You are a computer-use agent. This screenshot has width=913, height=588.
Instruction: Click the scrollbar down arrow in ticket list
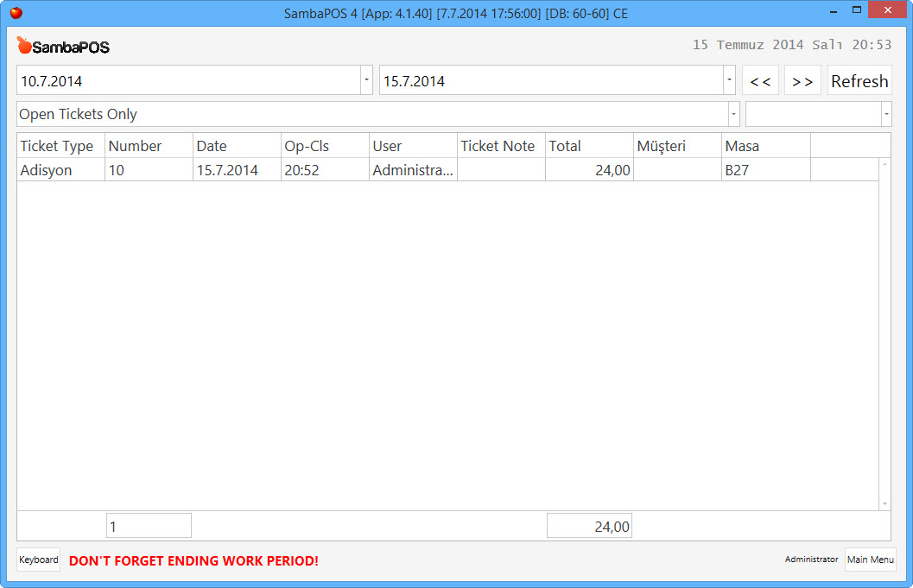(x=884, y=503)
